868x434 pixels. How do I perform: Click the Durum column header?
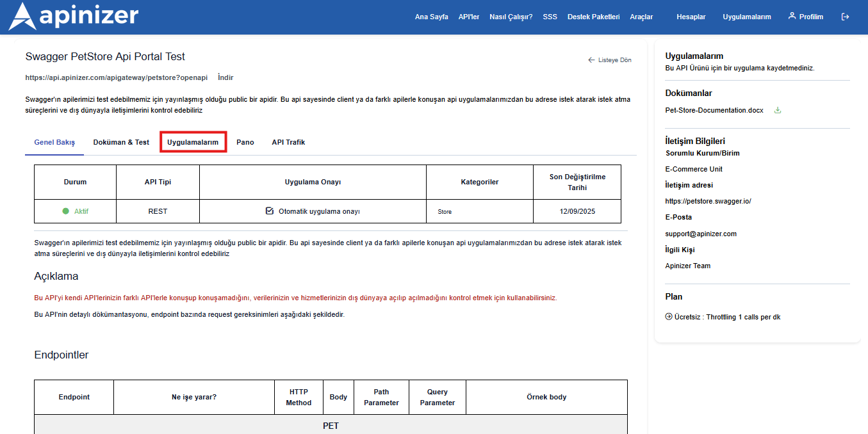76,182
